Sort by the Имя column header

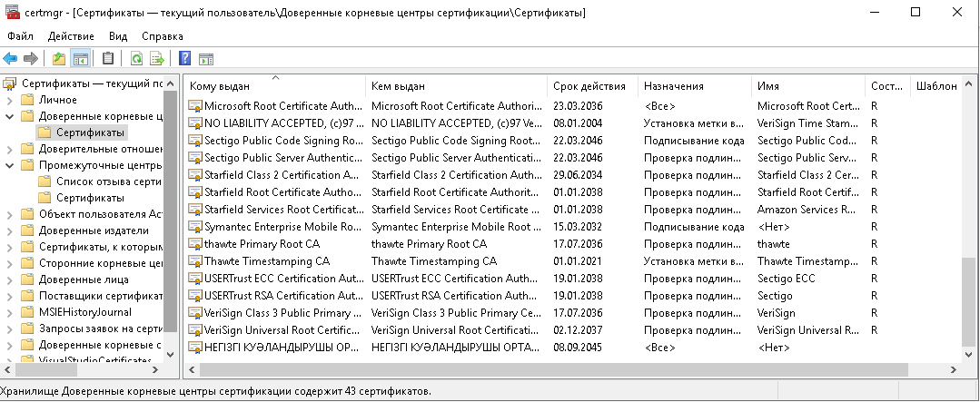[x=808, y=86]
